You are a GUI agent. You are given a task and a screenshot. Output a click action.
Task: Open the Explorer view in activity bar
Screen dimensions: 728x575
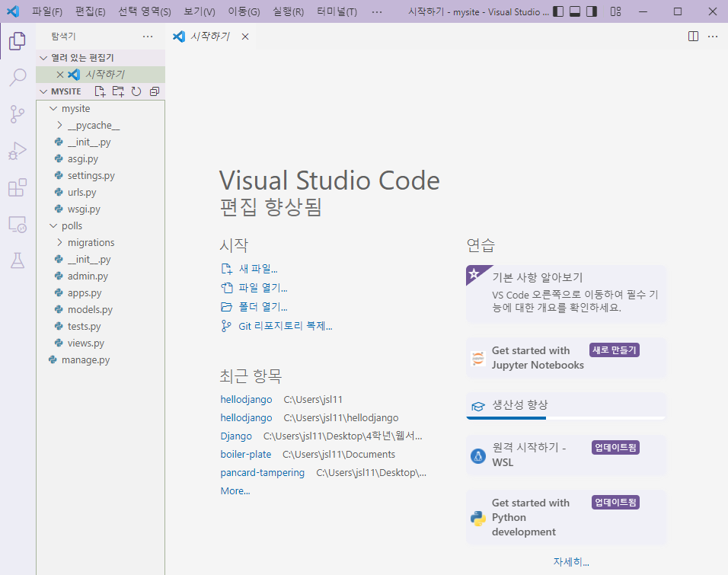coord(18,41)
